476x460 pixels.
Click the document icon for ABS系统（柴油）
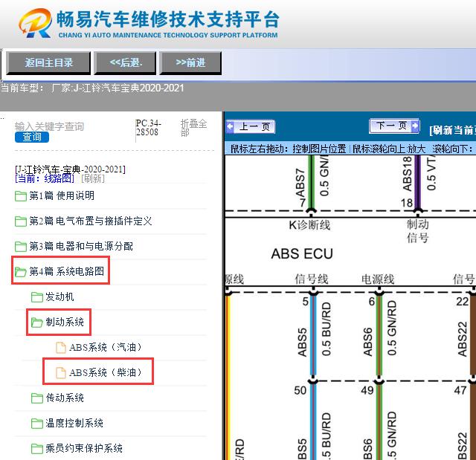(61, 372)
